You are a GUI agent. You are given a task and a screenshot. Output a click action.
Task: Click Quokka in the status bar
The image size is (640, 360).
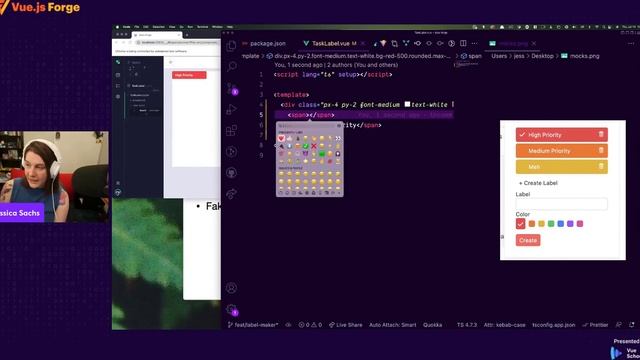[x=432, y=325]
